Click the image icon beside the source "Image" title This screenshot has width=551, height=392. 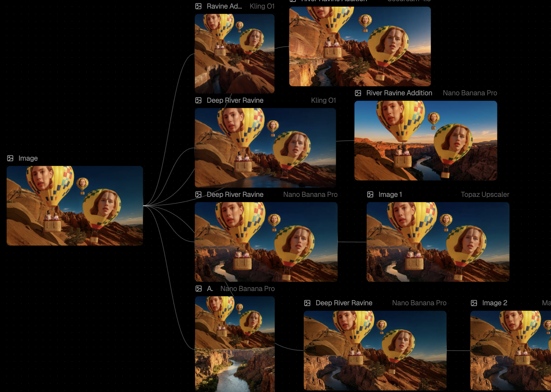(10, 158)
